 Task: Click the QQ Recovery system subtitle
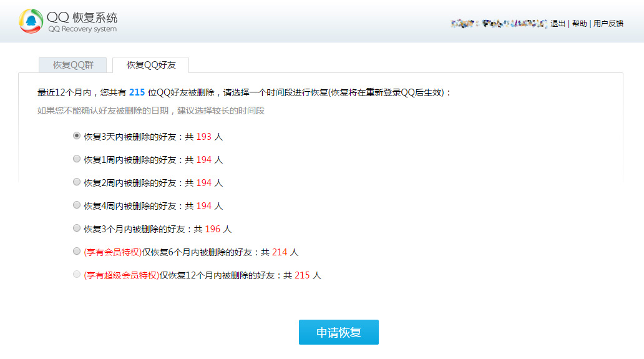(82, 29)
